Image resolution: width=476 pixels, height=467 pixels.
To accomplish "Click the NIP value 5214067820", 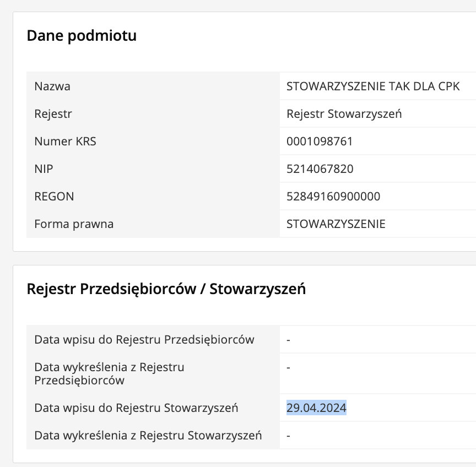I will 320,169.
